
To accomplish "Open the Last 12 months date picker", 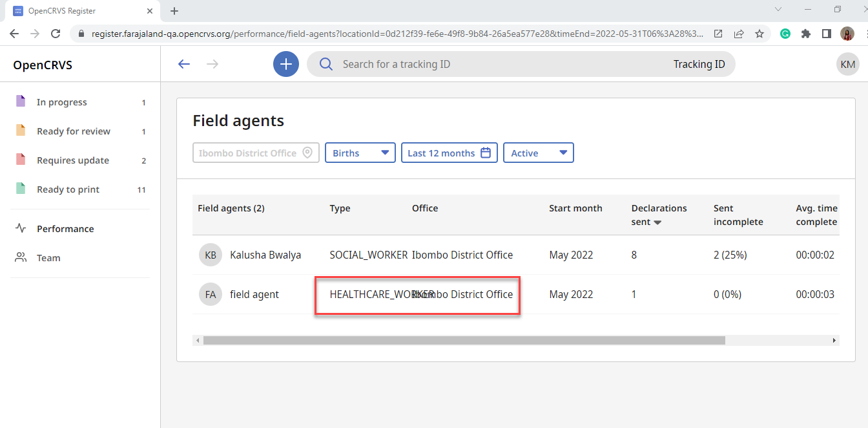I will [449, 153].
